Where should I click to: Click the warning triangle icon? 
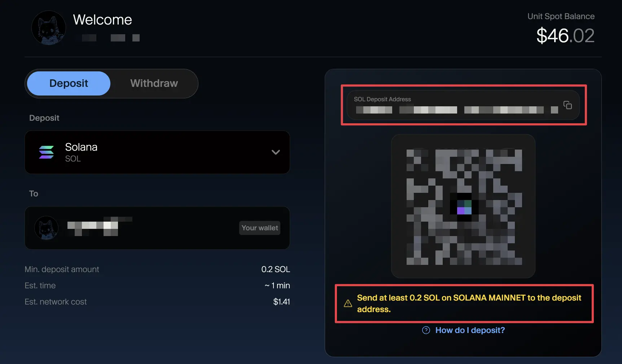click(x=348, y=303)
